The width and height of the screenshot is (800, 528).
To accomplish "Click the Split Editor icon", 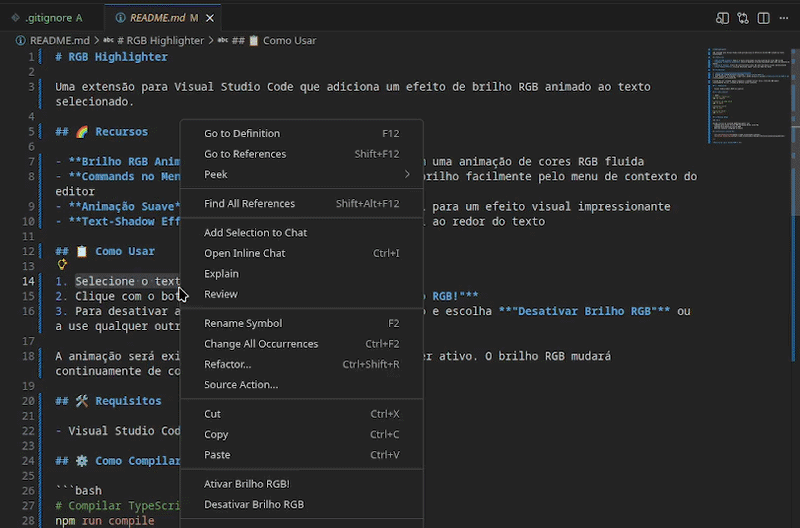I will point(763,18).
